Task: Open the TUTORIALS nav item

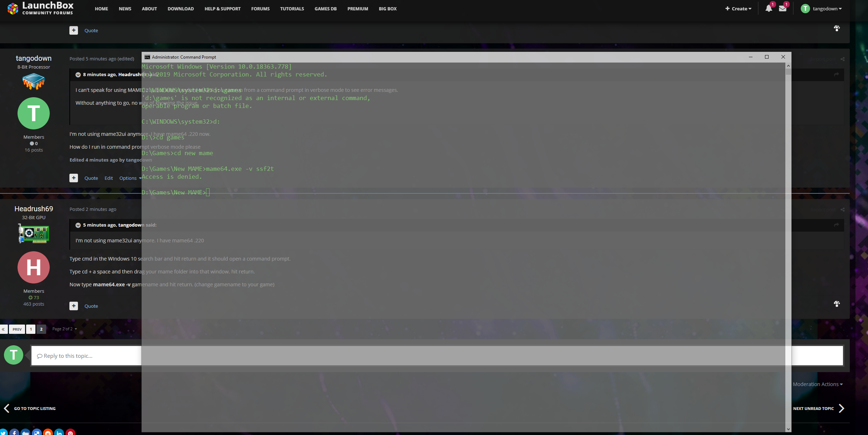Action: coord(292,9)
